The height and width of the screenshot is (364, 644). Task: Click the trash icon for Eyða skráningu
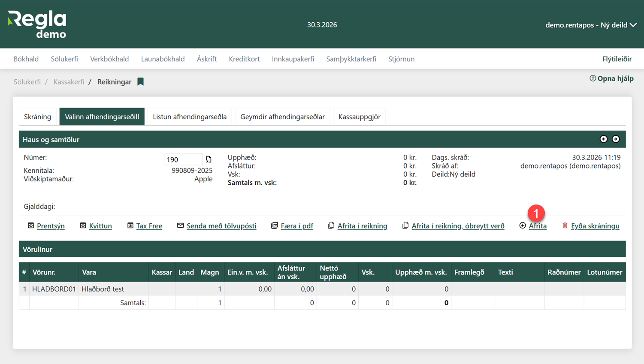point(565,226)
